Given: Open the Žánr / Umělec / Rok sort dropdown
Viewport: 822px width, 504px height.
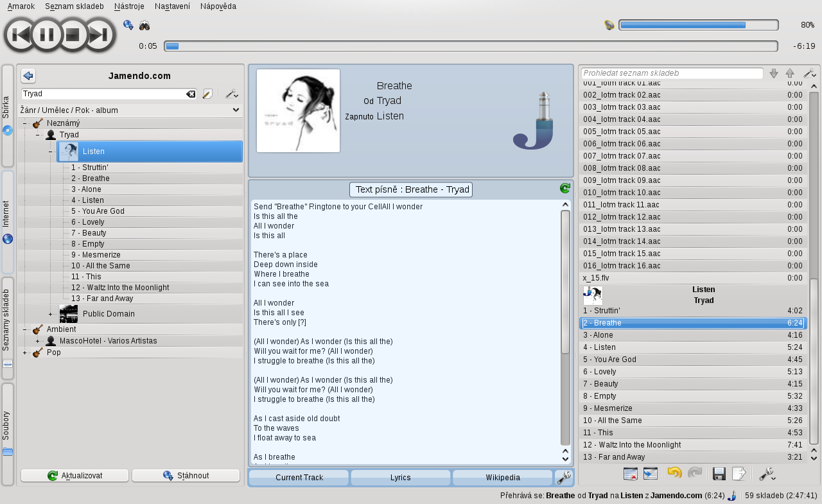Looking at the screenshot, I should [130, 110].
